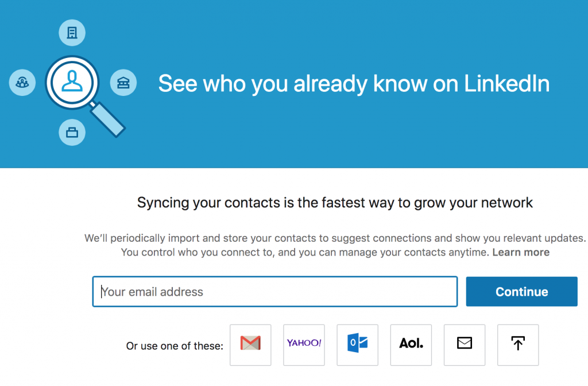Click the institution building circle icon
The width and height of the screenshot is (588, 386).
point(123,83)
